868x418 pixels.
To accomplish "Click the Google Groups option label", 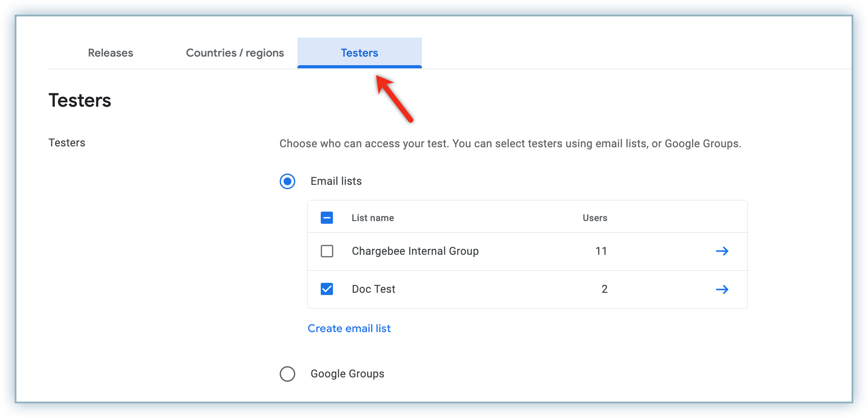I will tap(347, 374).
